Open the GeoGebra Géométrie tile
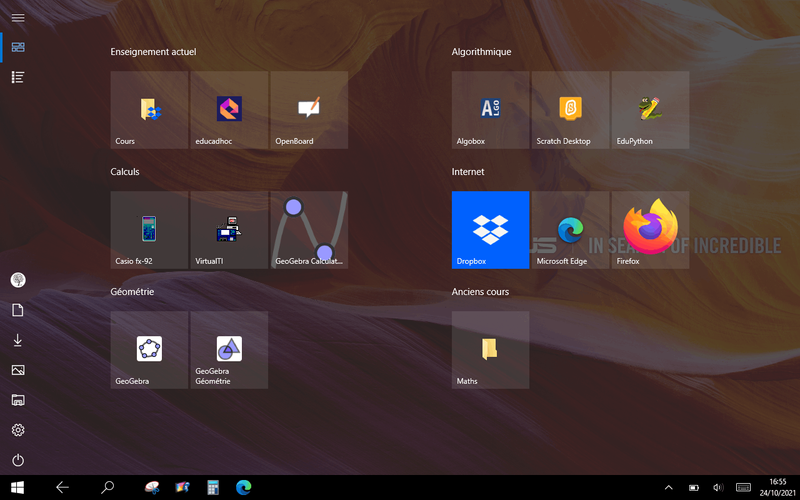The height and width of the screenshot is (500, 800). [x=229, y=350]
